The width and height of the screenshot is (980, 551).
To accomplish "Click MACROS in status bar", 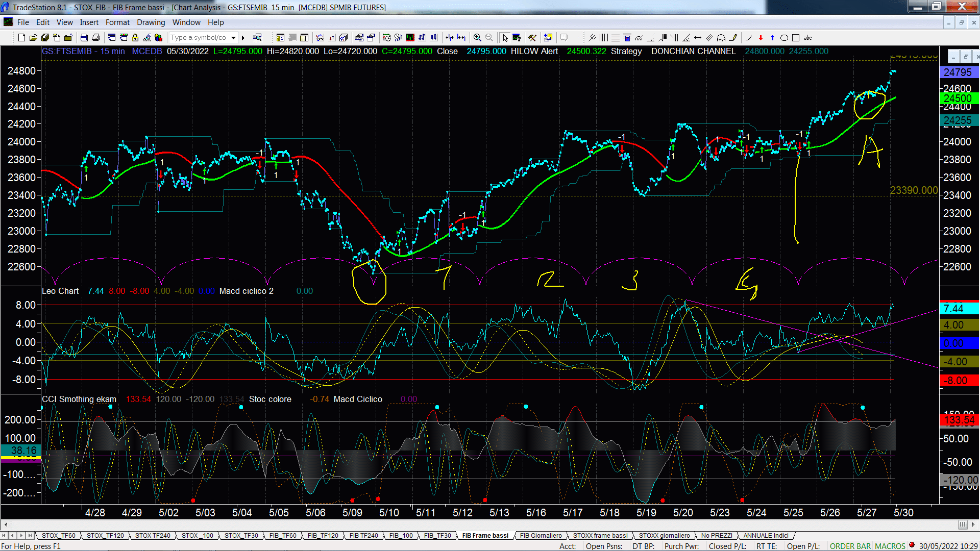I will coord(890,546).
